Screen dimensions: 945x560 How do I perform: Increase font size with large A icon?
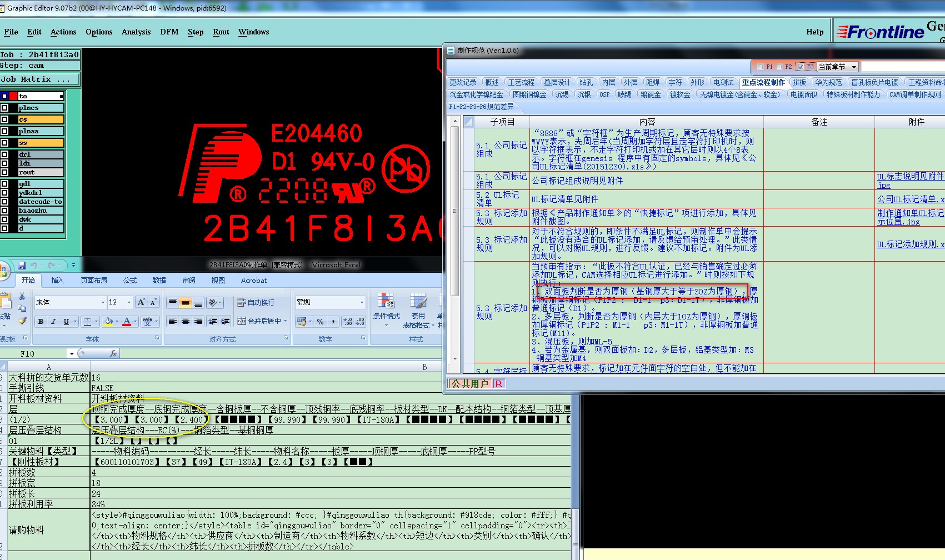(141, 302)
